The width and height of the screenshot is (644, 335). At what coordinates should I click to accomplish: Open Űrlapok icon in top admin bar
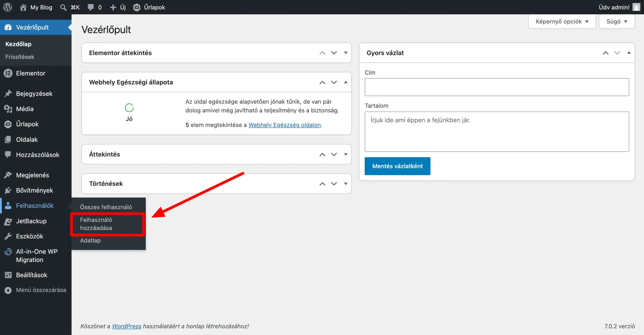coord(137,7)
